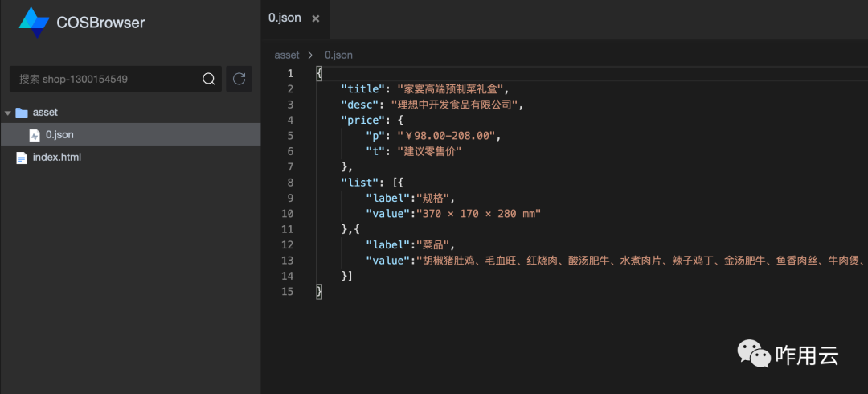This screenshot has width=868, height=394.
Task: Click the COSBrowser logo icon
Action: coord(35,23)
